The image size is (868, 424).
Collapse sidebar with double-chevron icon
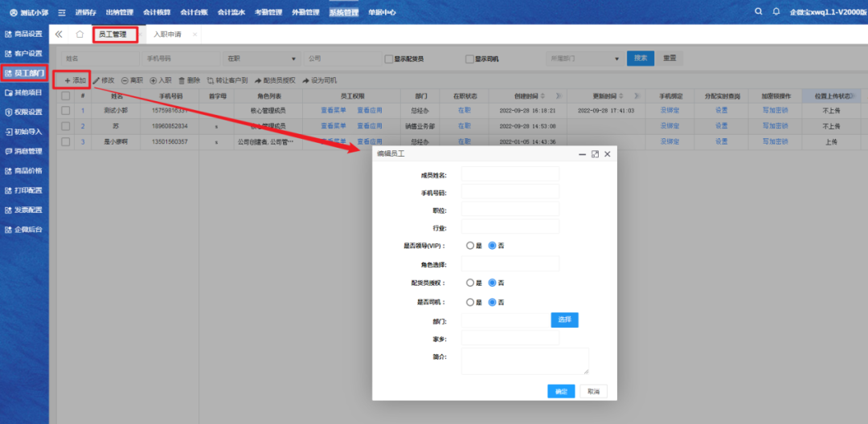(x=59, y=35)
